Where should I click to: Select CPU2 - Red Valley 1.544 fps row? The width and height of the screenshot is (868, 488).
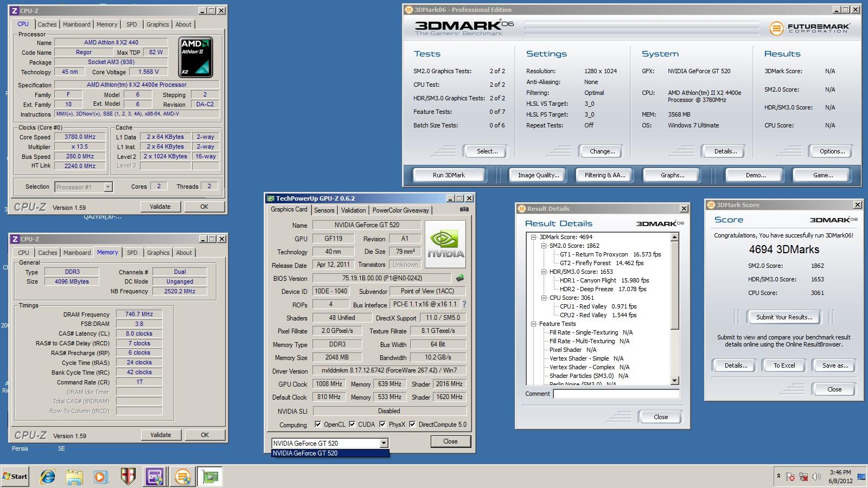click(598, 315)
